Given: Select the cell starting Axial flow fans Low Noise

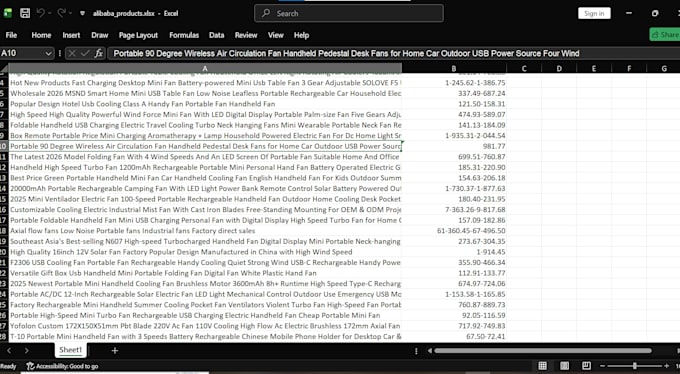Looking at the screenshot, I should point(205,231).
